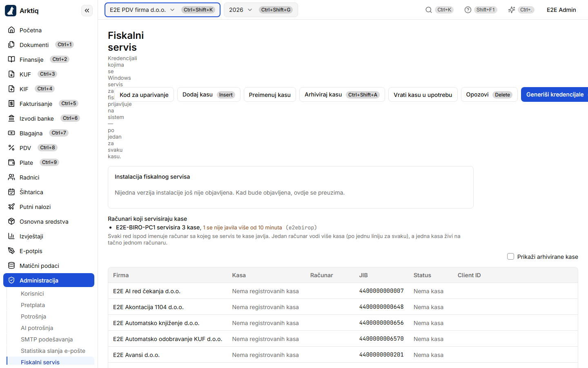Select the KIF outgoing invoice icon

pos(11,89)
